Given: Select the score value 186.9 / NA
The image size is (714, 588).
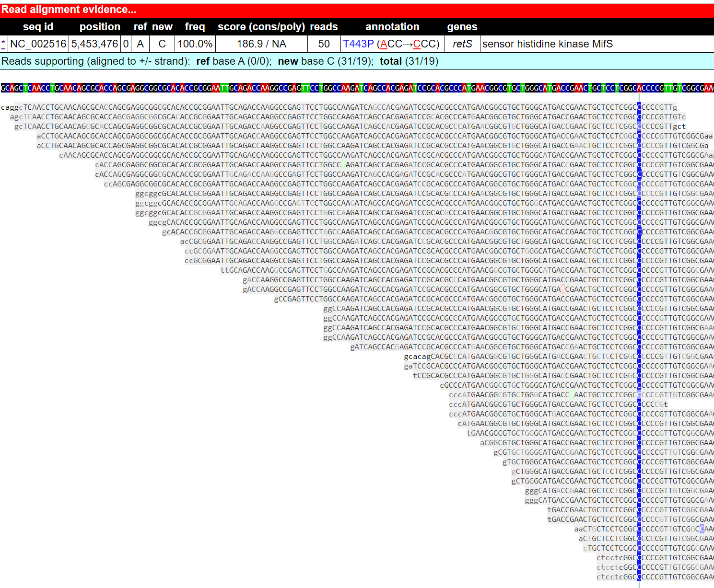Looking at the screenshot, I should [261, 44].
